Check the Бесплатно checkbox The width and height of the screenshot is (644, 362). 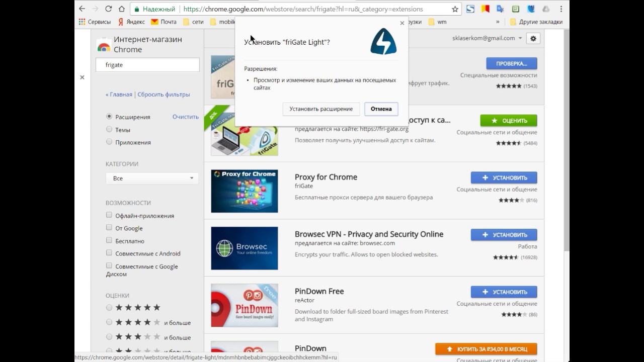pyautogui.click(x=109, y=240)
